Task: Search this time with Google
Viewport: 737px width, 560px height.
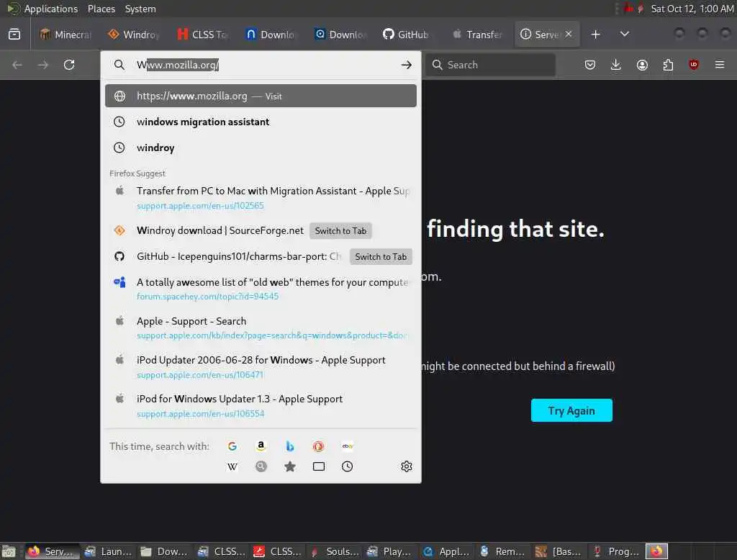Action: (232, 446)
